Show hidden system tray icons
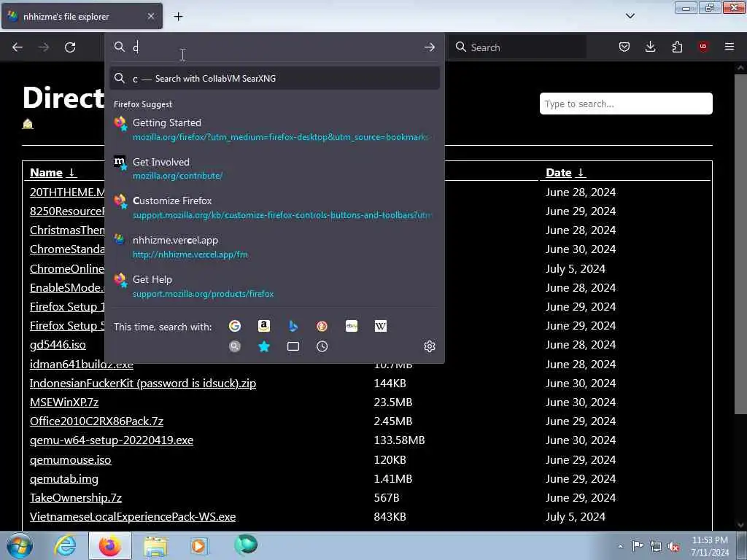The height and width of the screenshot is (560, 747). coord(620,546)
